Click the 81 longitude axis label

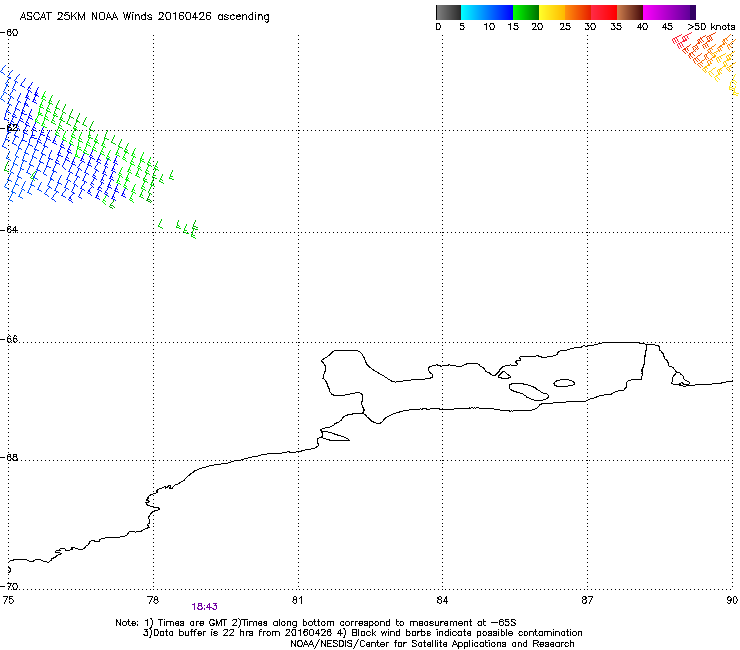(297, 600)
